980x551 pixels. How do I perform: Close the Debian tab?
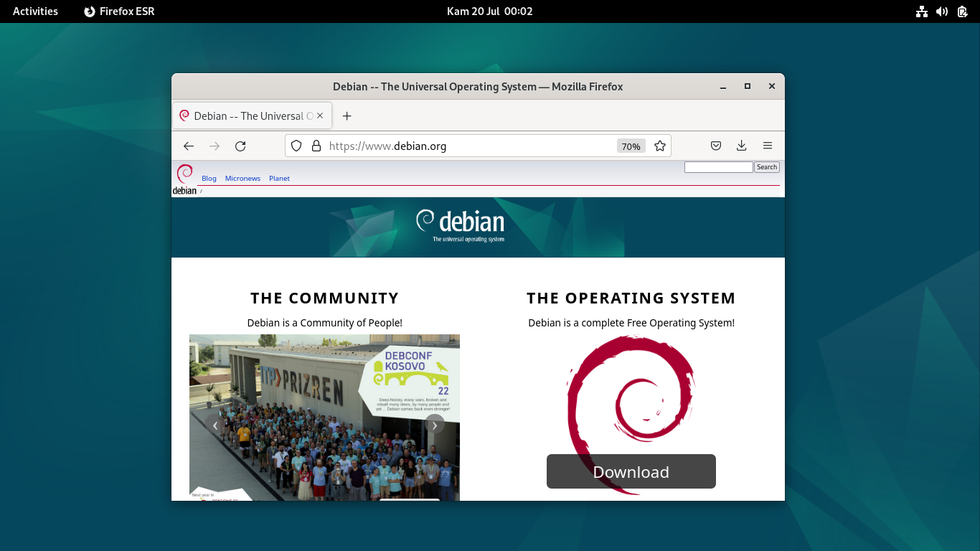(320, 116)
